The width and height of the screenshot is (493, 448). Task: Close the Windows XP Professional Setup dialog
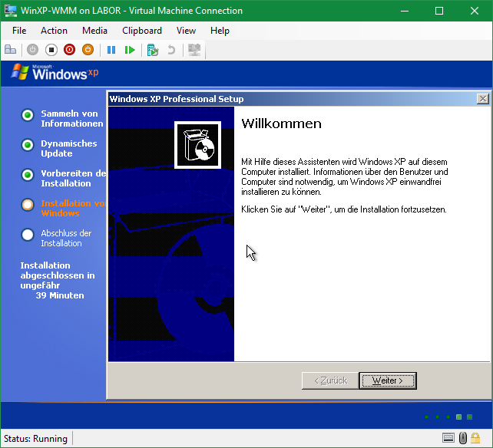[482, 99]
